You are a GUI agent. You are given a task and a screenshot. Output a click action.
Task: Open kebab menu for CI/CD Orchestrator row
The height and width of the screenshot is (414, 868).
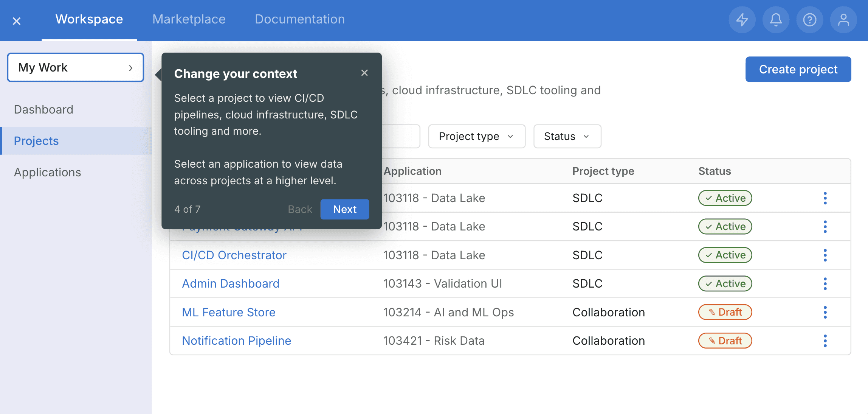pos(825,255)
